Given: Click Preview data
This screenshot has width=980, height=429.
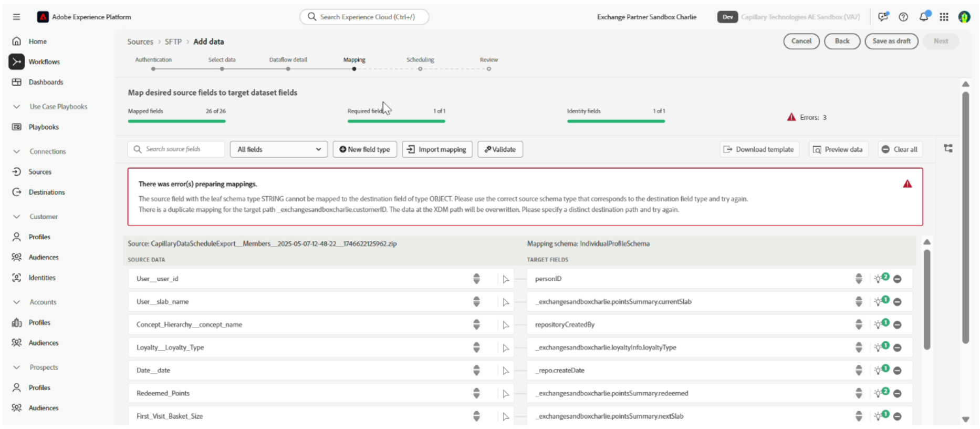Looking at the screenshot, I should (x=838, y=149).
